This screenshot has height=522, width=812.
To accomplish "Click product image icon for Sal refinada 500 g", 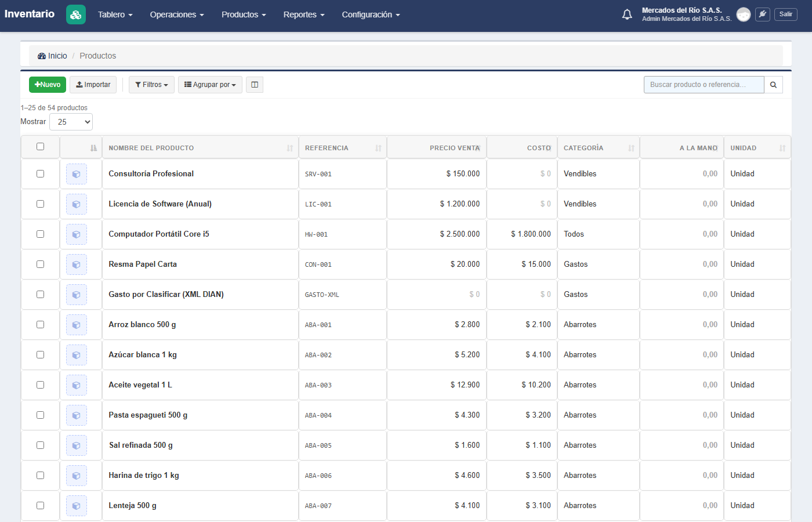I will click(77, 445).
